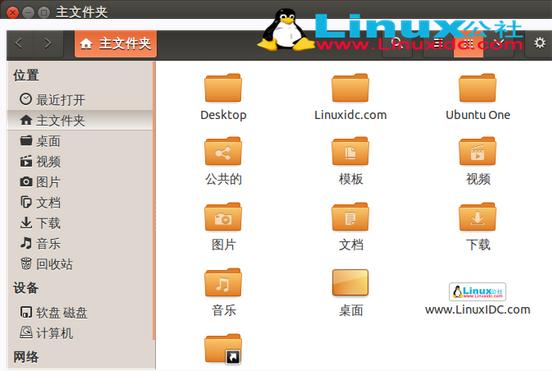Select 最近打开 in the sidebar
552x371 pixels.
coord(80,100)
